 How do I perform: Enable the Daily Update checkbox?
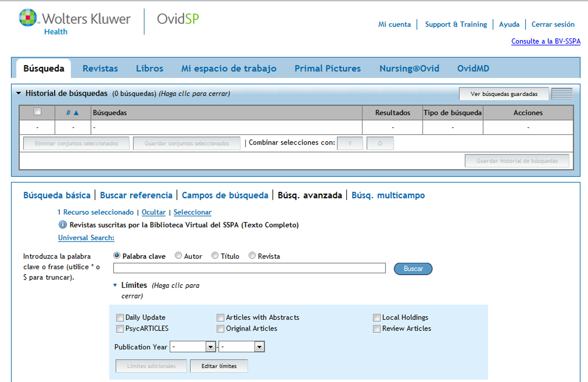tap(120, 317)
